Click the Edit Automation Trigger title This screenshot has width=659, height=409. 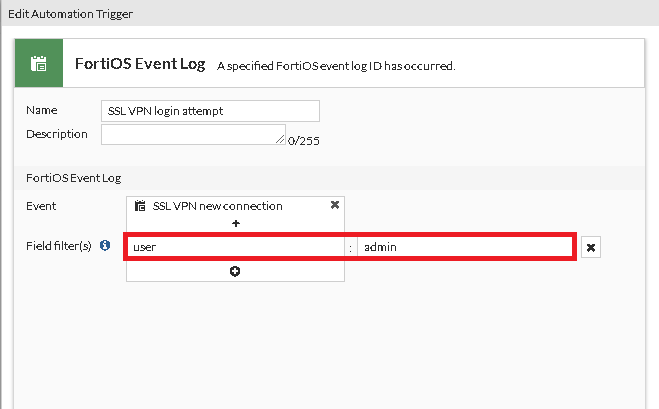[x=70, y=14]
